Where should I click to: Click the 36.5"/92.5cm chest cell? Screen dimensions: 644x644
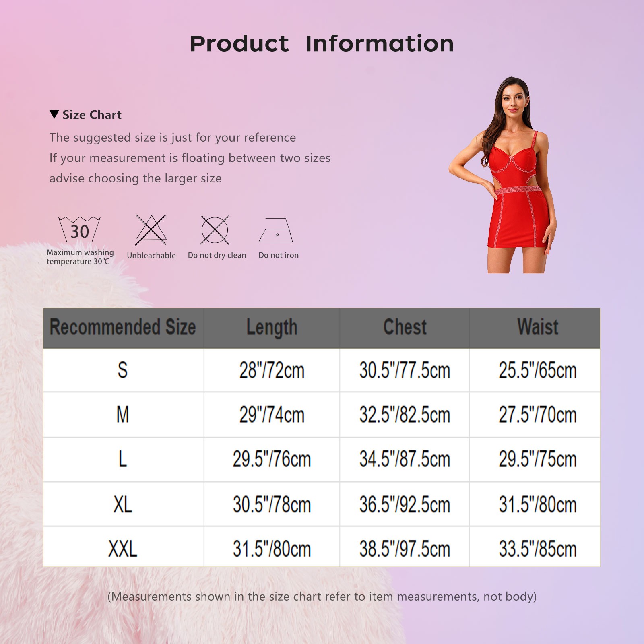(x=405, y=504)
